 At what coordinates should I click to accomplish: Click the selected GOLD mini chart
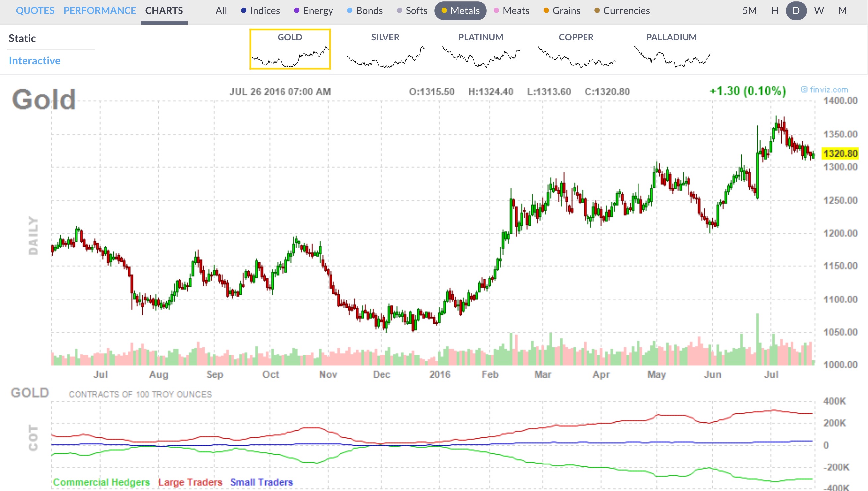pos(290,50)
